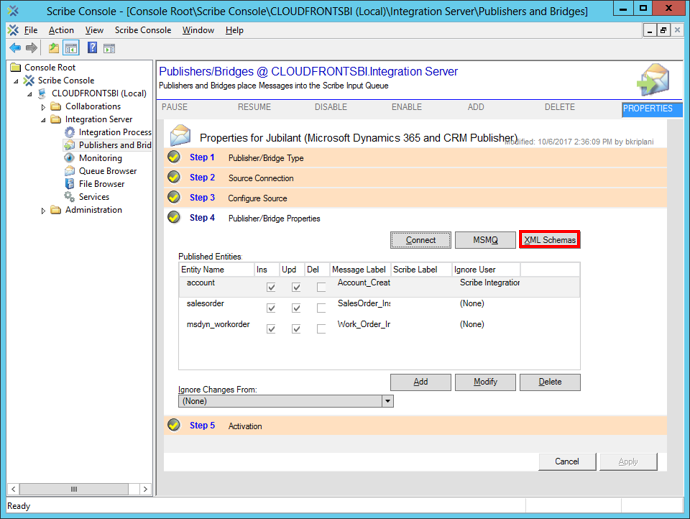Screen dimensions: 690x519
Task: Open the File Browser node
Action: pos(101,184)
